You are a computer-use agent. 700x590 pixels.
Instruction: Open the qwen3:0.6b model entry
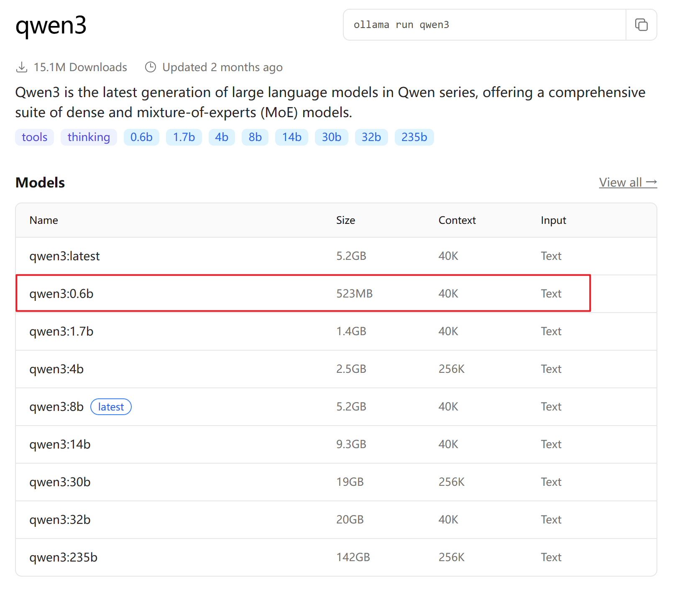61,294
